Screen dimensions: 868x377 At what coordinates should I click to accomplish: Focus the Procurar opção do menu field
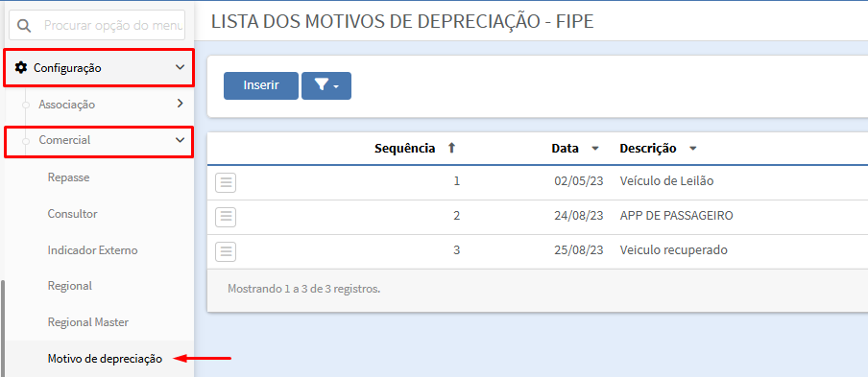point(97,25)
